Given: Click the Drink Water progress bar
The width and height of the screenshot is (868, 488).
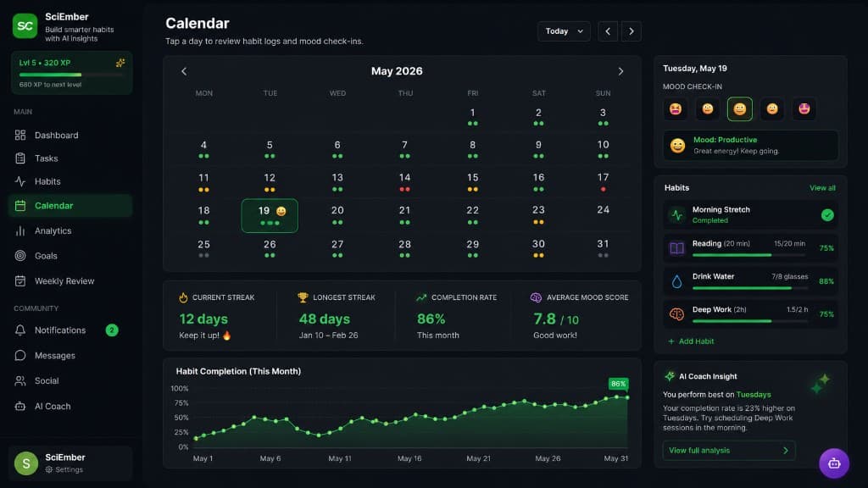Looking at the screenshot, I should (750, 288).
